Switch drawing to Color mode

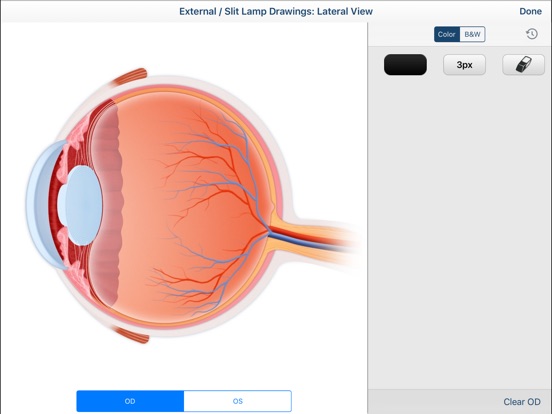tap(447, 34)
